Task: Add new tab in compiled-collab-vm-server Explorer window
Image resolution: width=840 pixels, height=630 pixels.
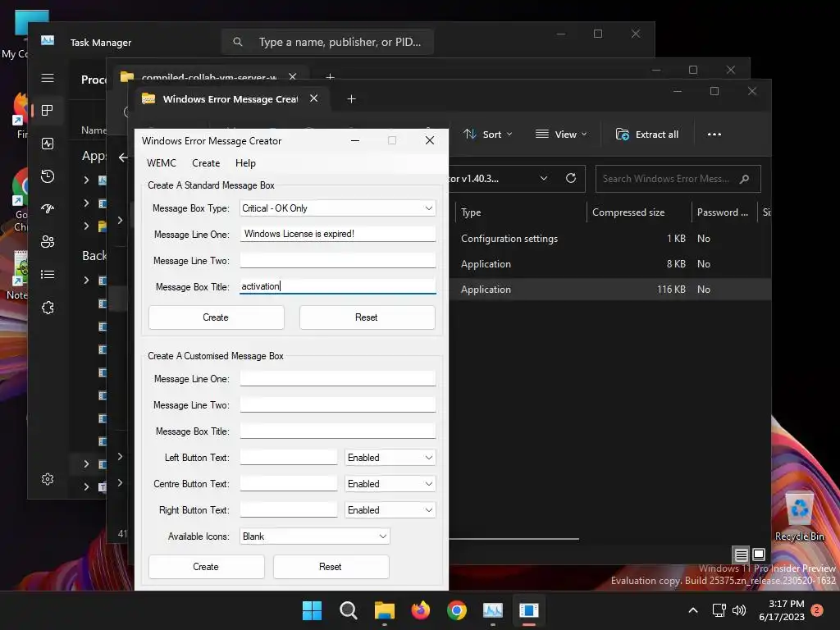Action: [330, 77]
